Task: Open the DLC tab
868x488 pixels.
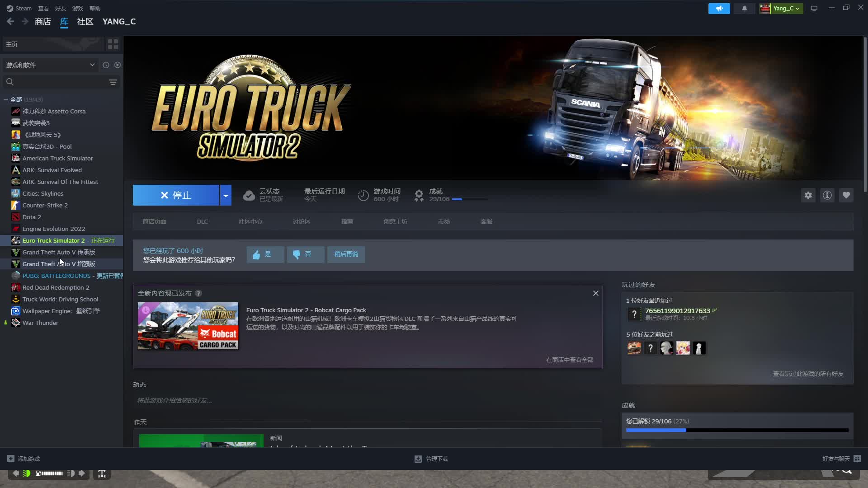Action: (202, 221)
